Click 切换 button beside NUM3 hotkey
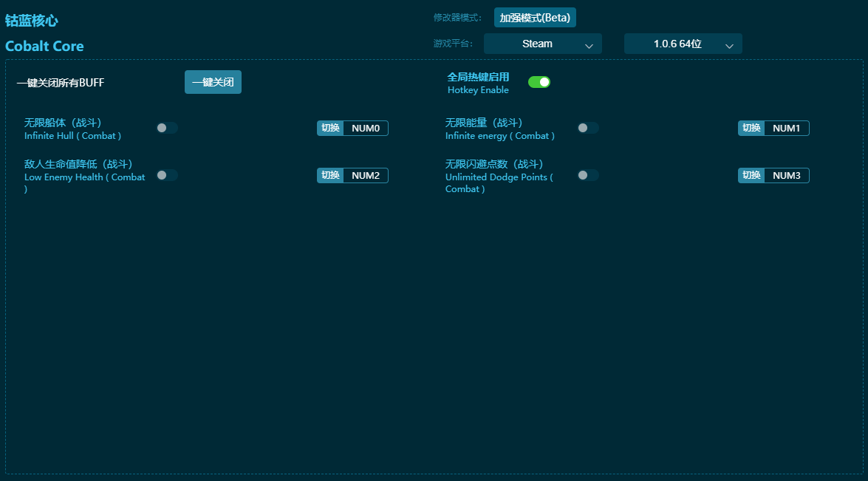This screenshot has width=868, height=481. point(751,176)
